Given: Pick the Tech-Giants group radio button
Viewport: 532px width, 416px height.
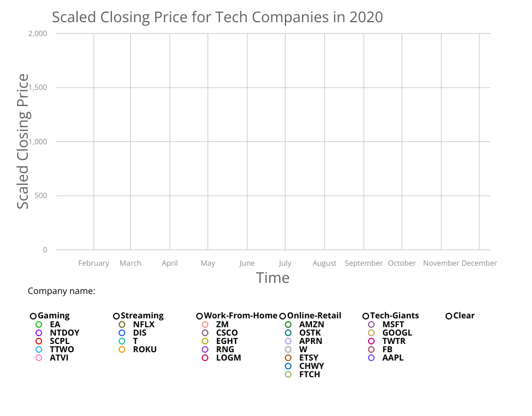Looking at the screenshot, I should 366,316.
